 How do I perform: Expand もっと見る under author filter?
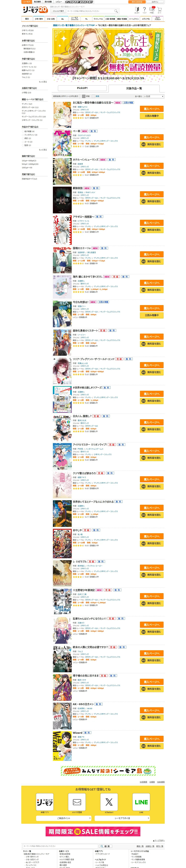click(43, 82)
